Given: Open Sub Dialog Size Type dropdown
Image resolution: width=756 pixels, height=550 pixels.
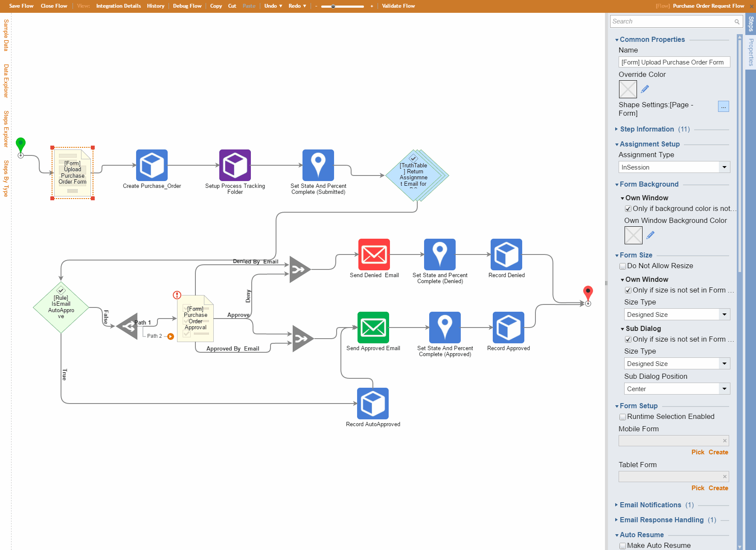Looking at the screenshot, I should [724, 363].
